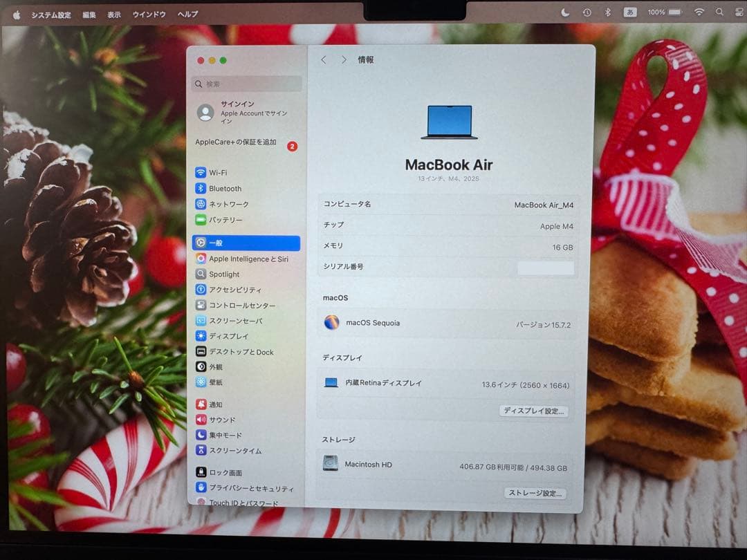Click the 検索 search field
747x560 pixels.
coord(246,83)
